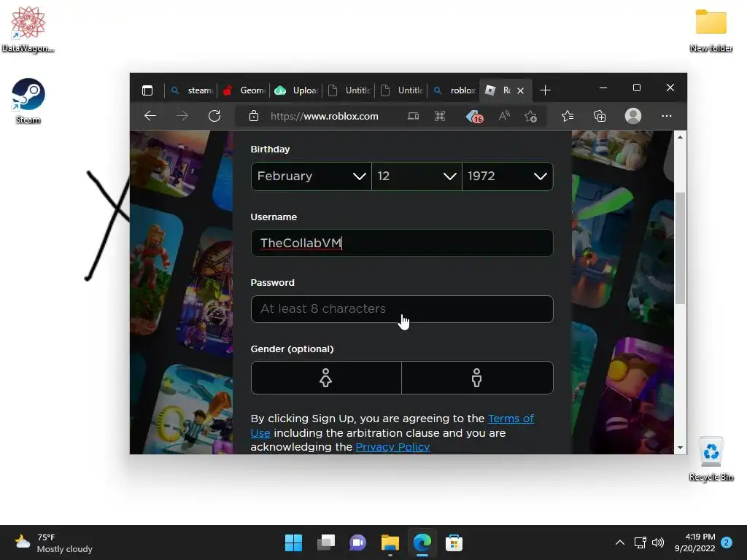Open the Windows Start menu
This screenshot has width=747, height=560.
tap(293, 542)
